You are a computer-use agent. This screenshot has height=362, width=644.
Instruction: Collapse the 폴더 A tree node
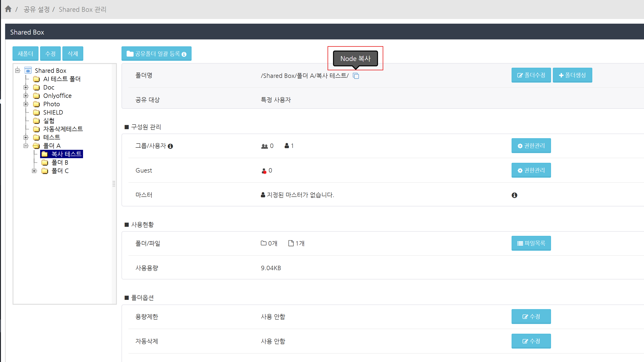(26, 146)
